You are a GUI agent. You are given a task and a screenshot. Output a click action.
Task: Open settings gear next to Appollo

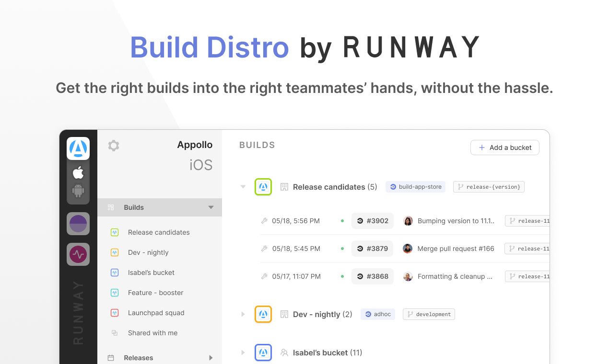[114, 146]
